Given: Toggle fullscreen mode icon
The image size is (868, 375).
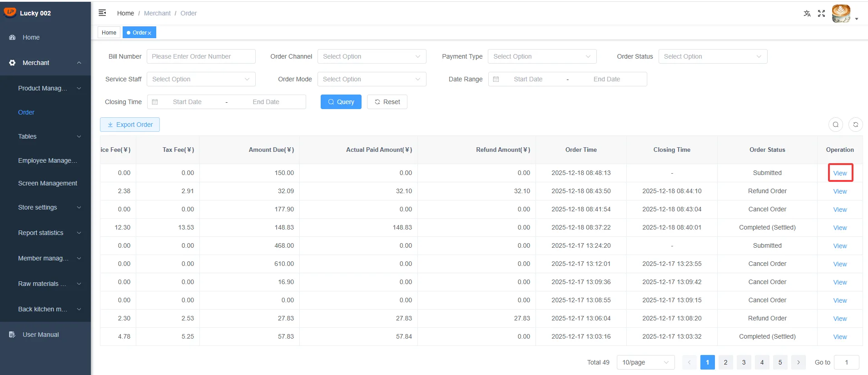Looking at the screenshot, I should click(x=821, y=13).
